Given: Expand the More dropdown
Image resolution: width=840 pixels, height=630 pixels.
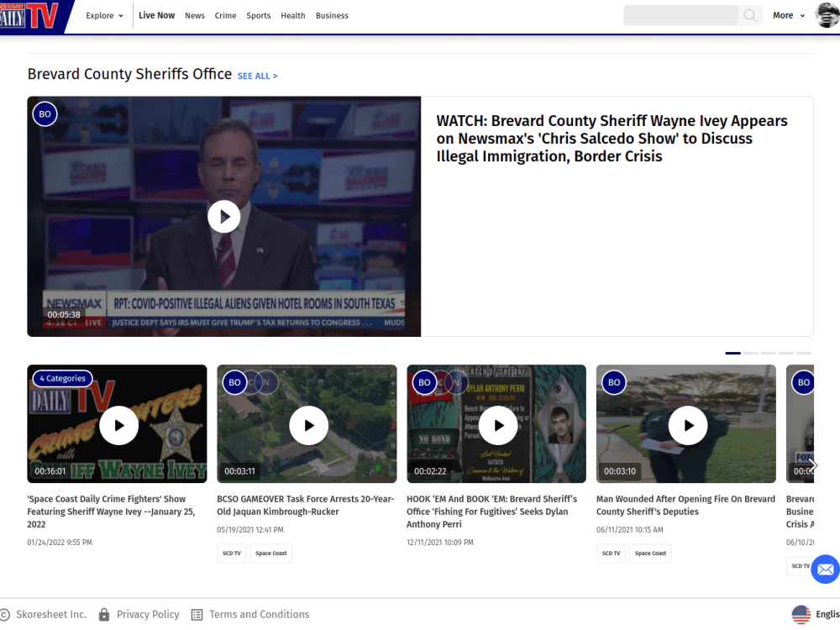Looking at the screenshot, I should 789,15.
